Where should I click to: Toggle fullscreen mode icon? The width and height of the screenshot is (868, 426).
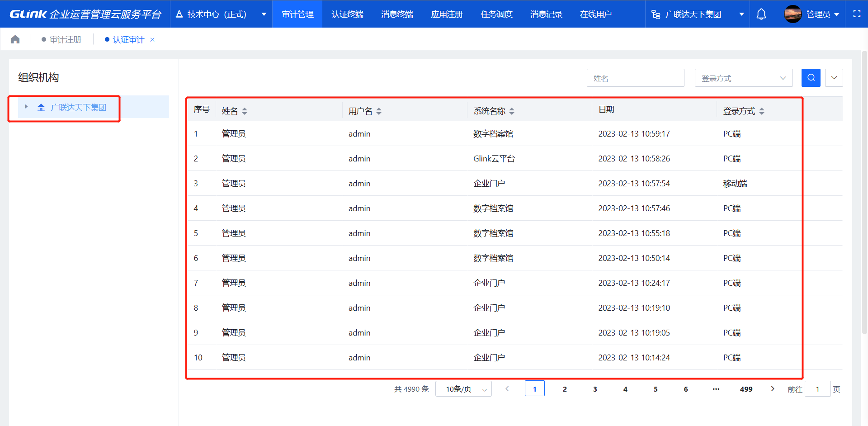point(857,14)
